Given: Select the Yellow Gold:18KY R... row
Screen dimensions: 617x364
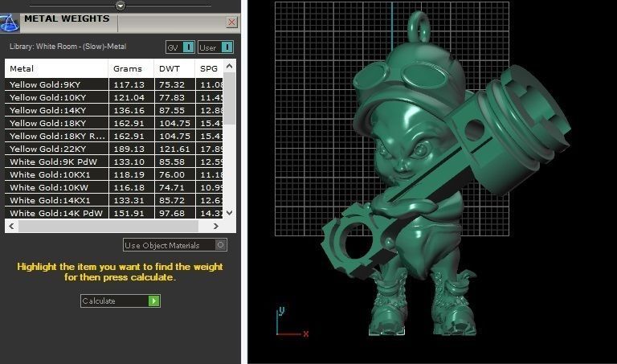Looking at the screenshot, I should 114,136.
